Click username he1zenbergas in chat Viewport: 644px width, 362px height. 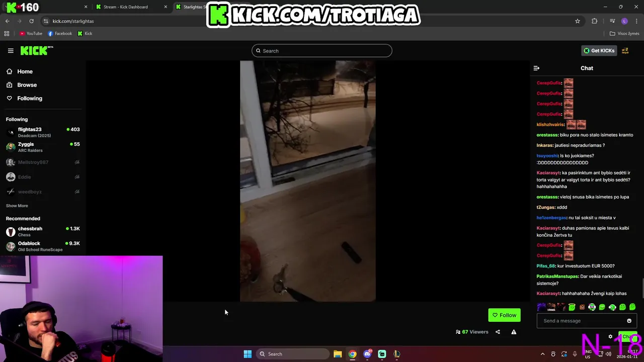point(551,218)
